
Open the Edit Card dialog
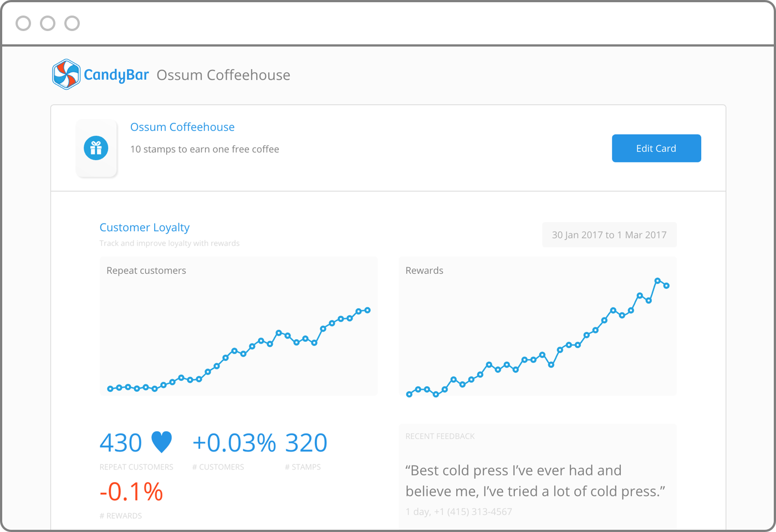tap(656, 148)
